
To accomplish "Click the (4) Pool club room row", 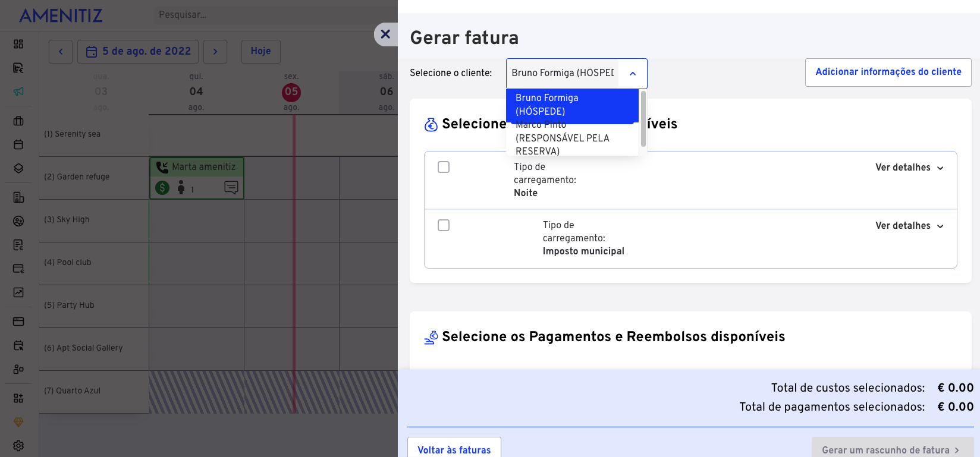I will 94,263.
